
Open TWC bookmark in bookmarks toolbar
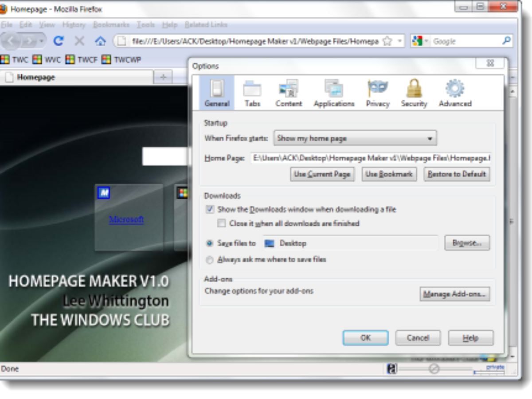[14, 59]
